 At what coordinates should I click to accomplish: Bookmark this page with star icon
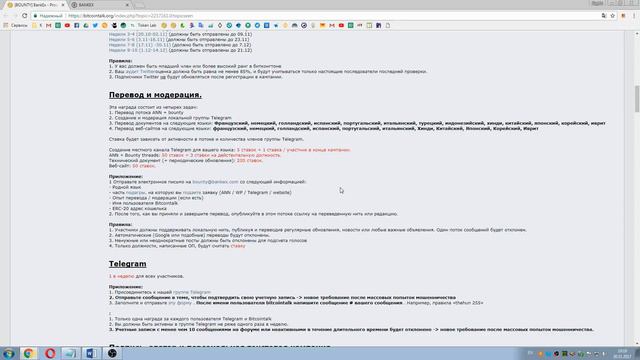coord(613,16)
